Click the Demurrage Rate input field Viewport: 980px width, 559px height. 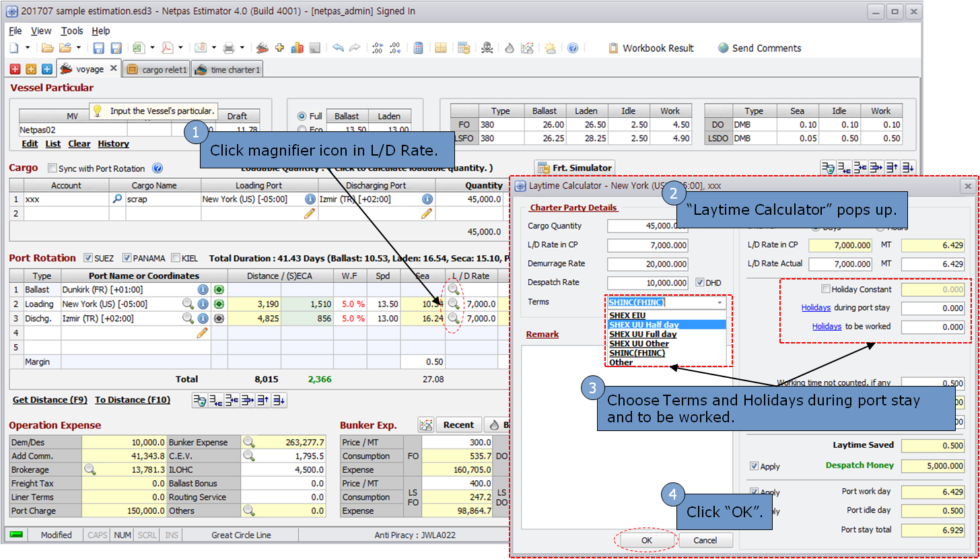[x=648, y=263]
